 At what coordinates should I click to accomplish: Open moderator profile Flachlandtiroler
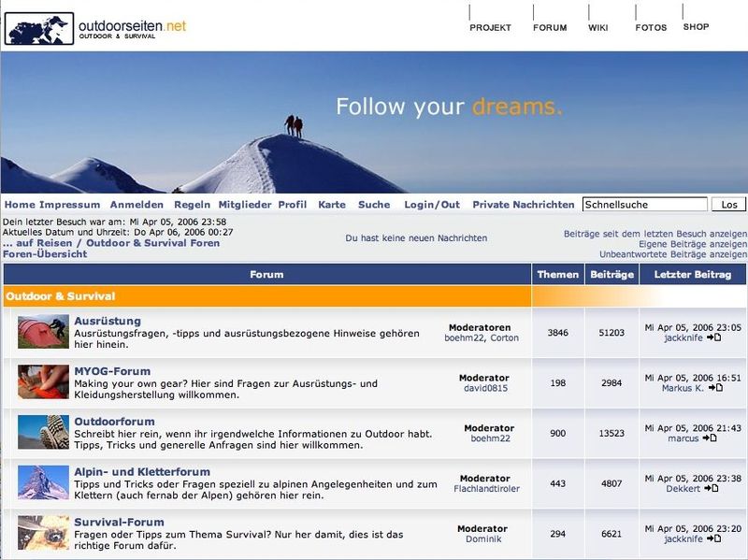pyautogui.click(x=486, y=488)
